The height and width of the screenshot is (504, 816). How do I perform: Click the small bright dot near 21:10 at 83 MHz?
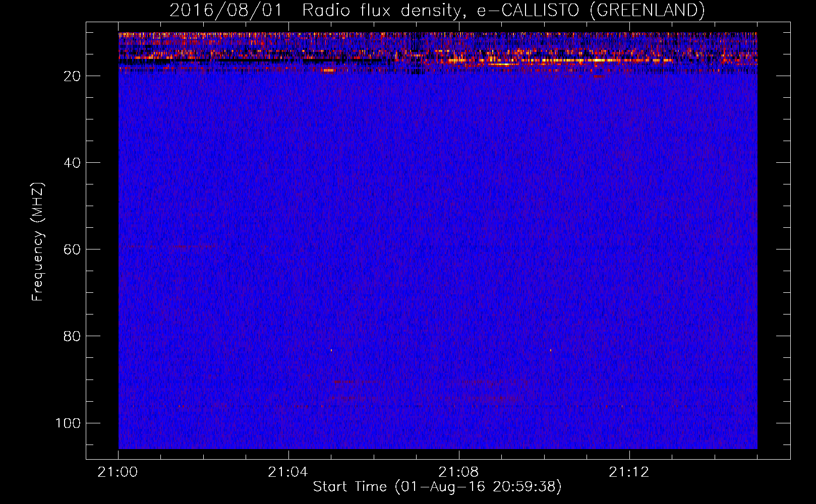click(551, 350)
